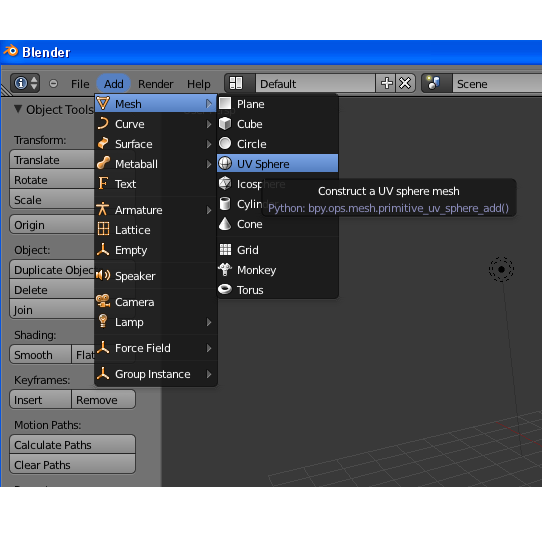This screenshot has height=548, width=542.
Task: Click the Blender logo in the title bar
Action: click(11, 51)
